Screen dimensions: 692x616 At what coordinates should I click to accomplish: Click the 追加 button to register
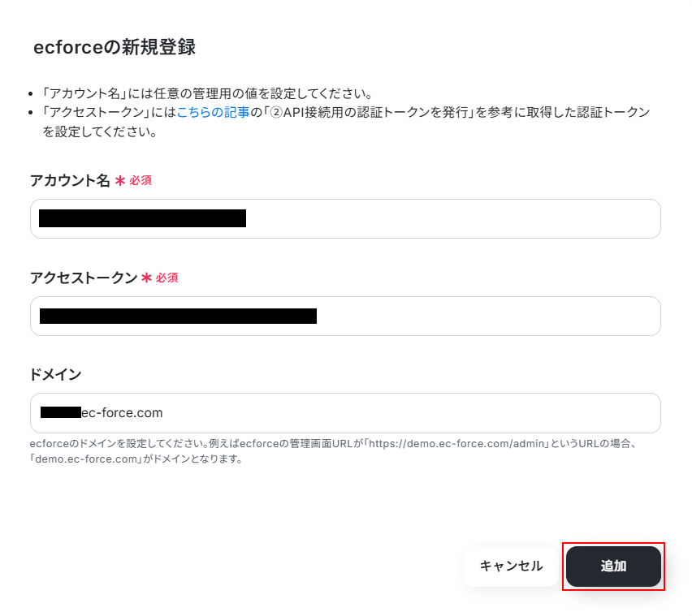click(613, 566)
